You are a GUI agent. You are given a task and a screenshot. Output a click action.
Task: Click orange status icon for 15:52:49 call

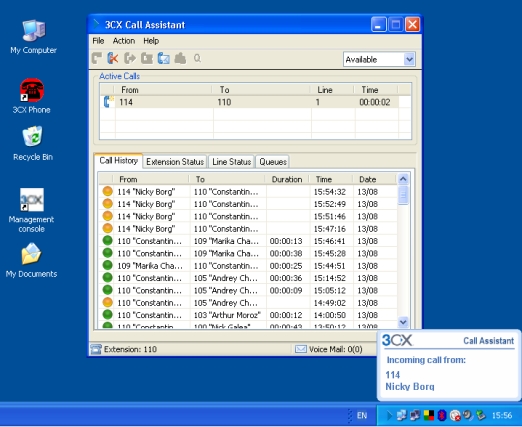click(107, 204)
